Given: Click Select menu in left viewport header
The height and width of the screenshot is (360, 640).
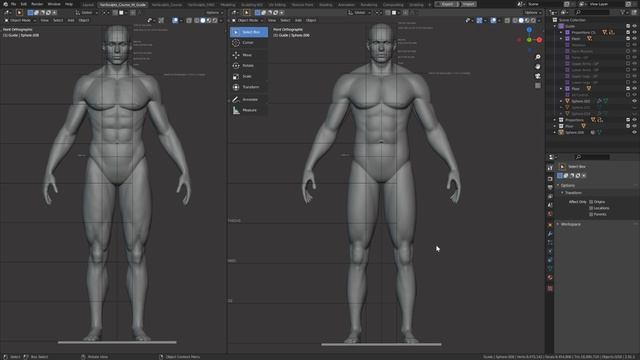Looking at the screenshot, I should (x=58, y=20).
